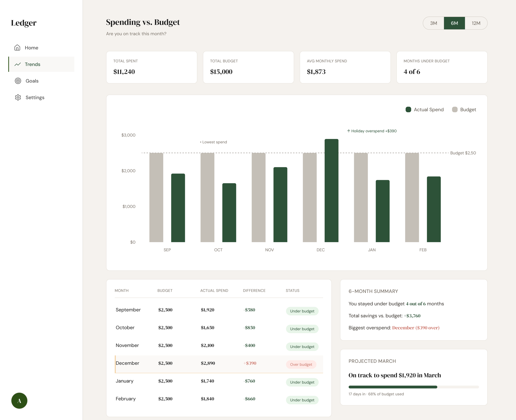
Task: Click the Goals target icon
Action: 18,81
